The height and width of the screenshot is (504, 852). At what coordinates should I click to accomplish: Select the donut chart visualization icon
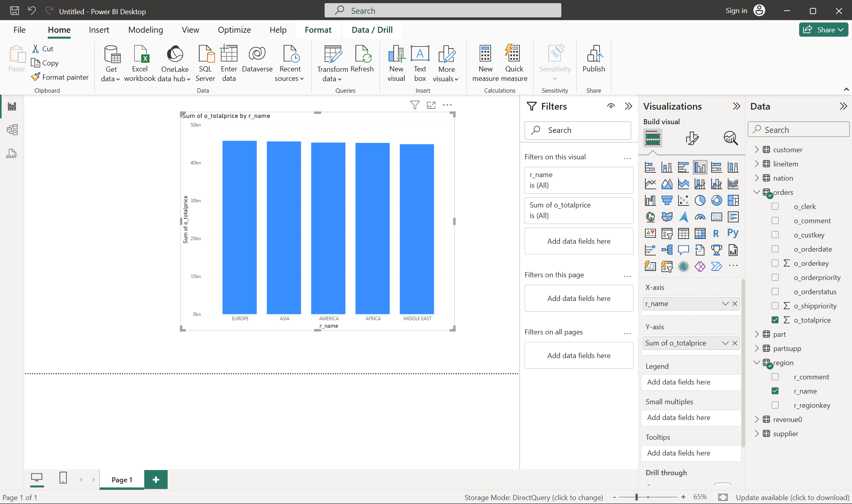click(716, 200)
